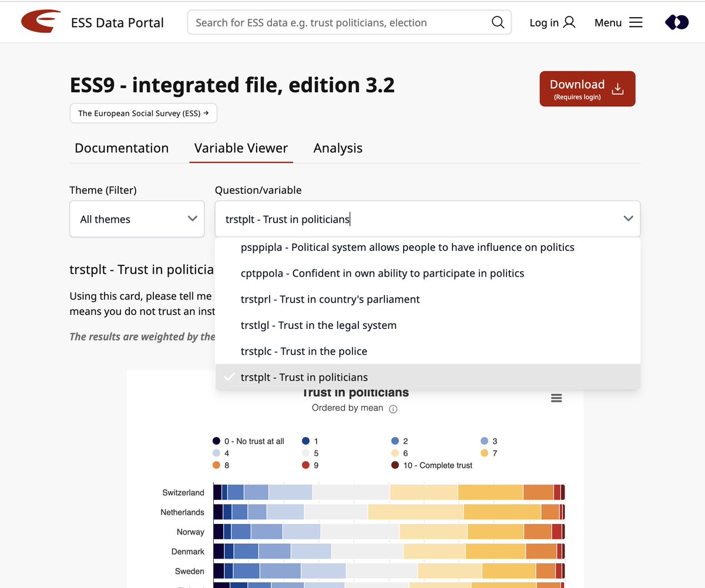Switch to the Analysis tab
705x588 pixels.
click(x=338, y=148)
